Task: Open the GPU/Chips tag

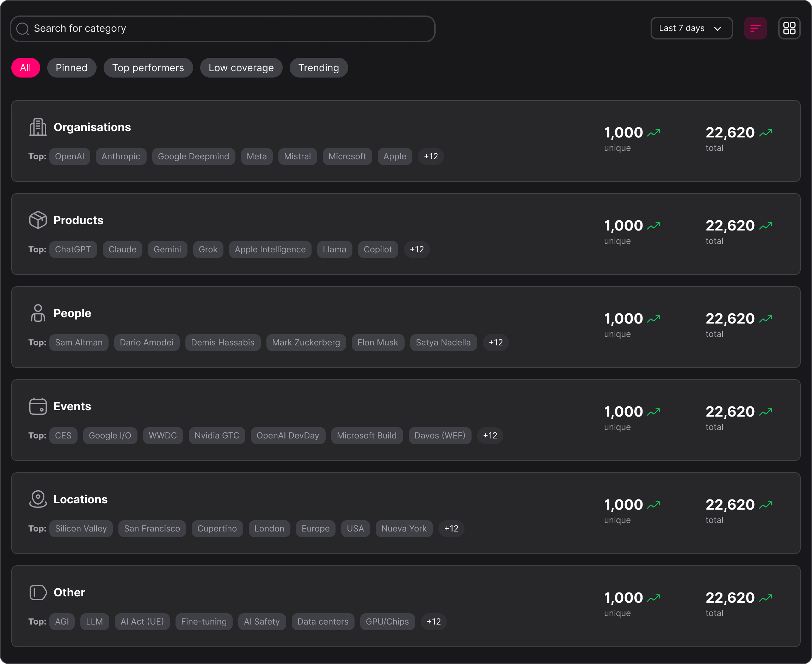Action: (x=387, y=622)
